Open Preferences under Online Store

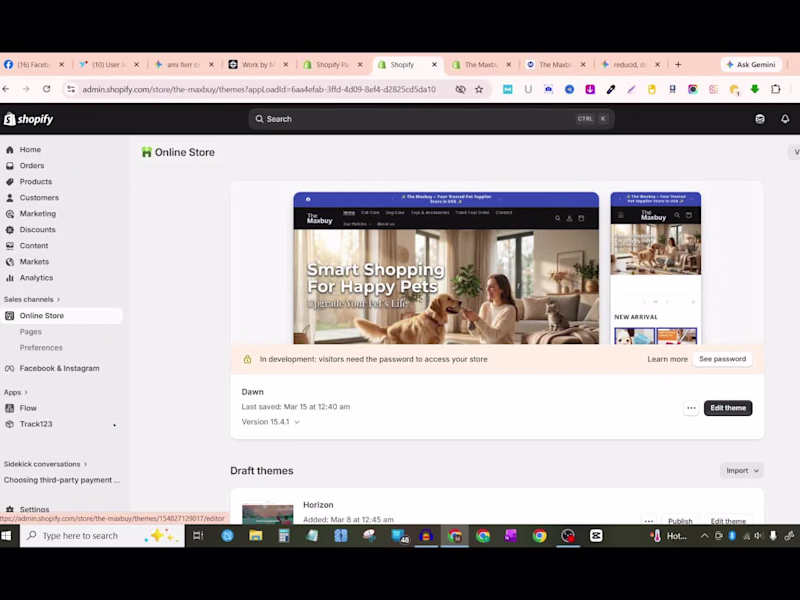(x=41, y=347)
